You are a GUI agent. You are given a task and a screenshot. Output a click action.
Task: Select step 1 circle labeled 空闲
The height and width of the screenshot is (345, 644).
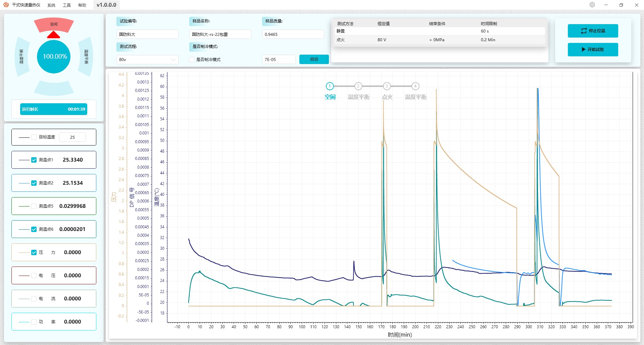click(330, 86)
